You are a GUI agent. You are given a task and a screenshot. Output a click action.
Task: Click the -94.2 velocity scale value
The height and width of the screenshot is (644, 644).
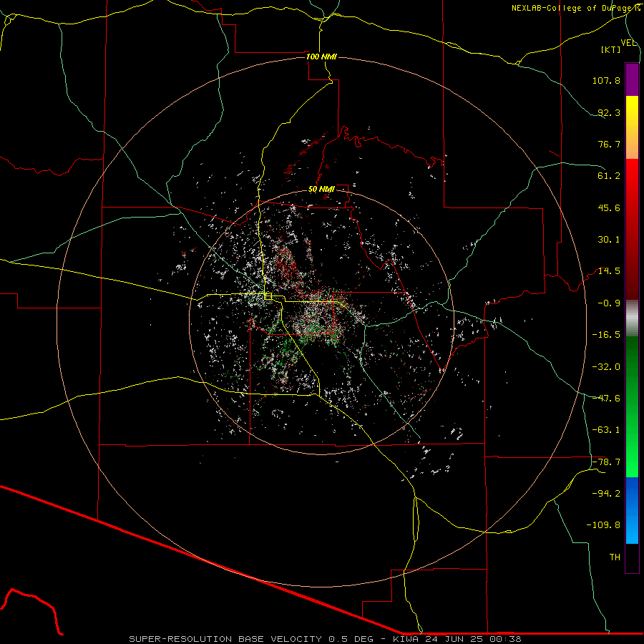(606, 493)
